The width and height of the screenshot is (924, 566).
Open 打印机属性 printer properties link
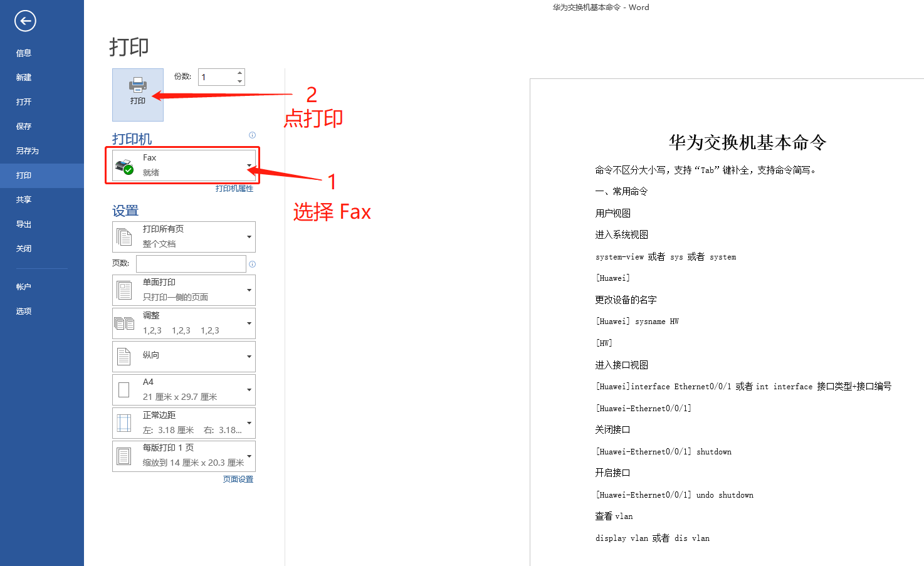tap(234, 187)
